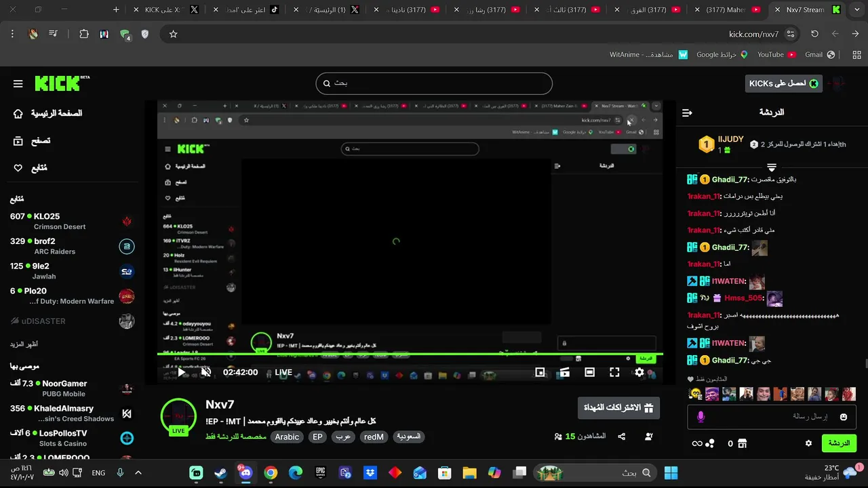Open 9le2 Jawlah channel

(72, 271)
